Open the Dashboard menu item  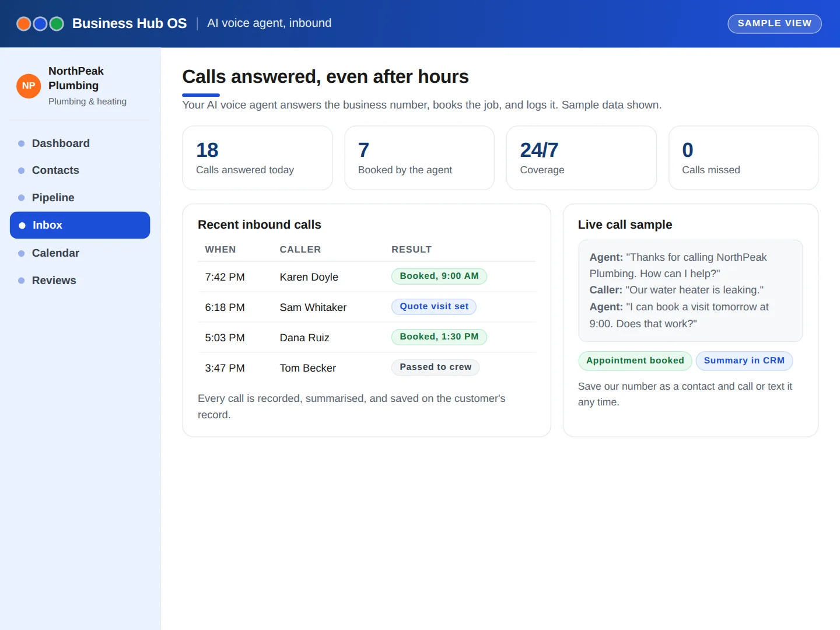(x=80, y=143)
